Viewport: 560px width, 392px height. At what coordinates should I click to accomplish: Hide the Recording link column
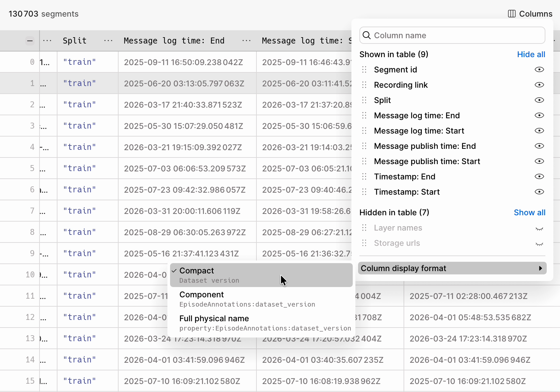pyautogui.click(x=539, y=85)
